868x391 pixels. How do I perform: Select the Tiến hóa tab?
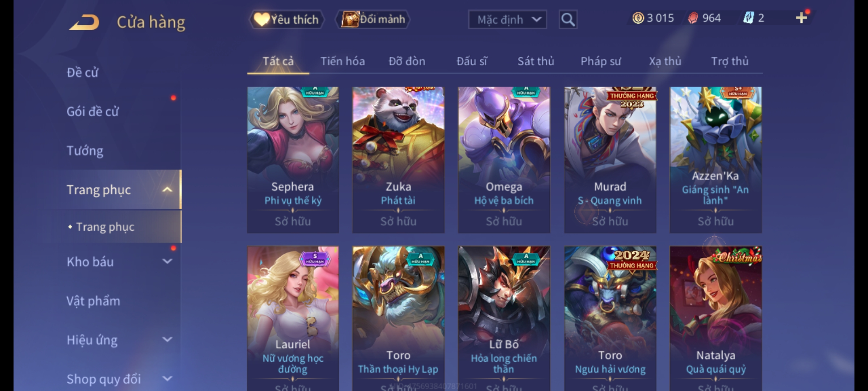pos(342,61)
